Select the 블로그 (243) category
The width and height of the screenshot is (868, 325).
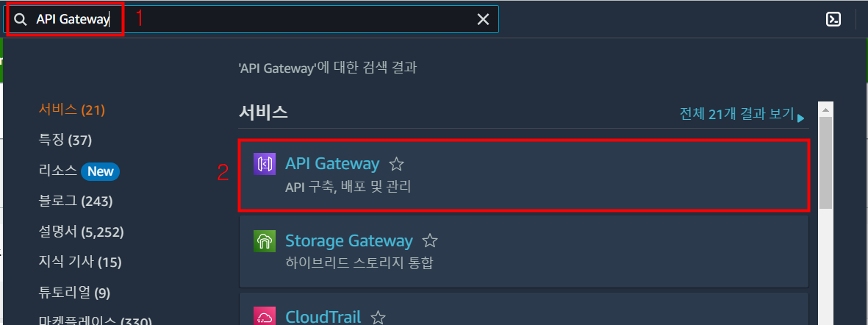click(x=76, y=201)
